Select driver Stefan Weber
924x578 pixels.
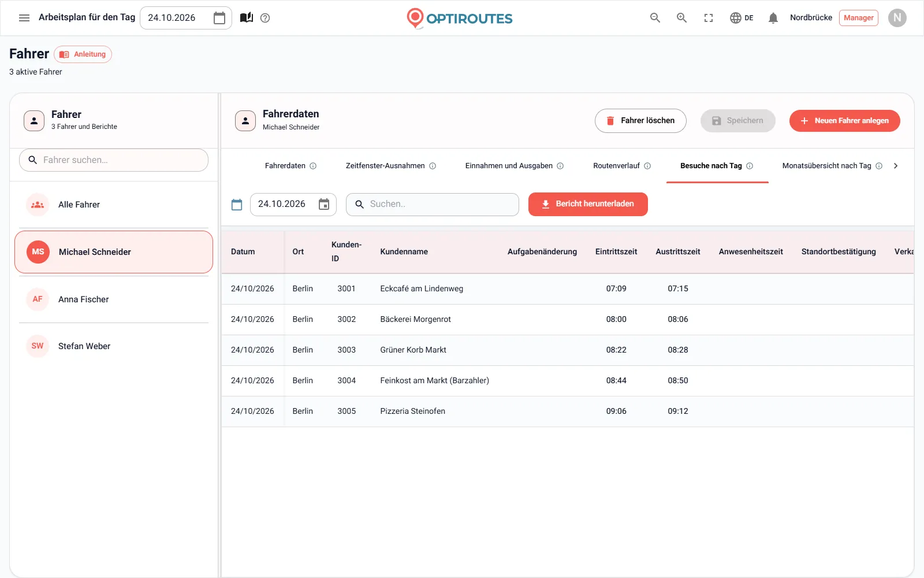click(x=114, y=346)
